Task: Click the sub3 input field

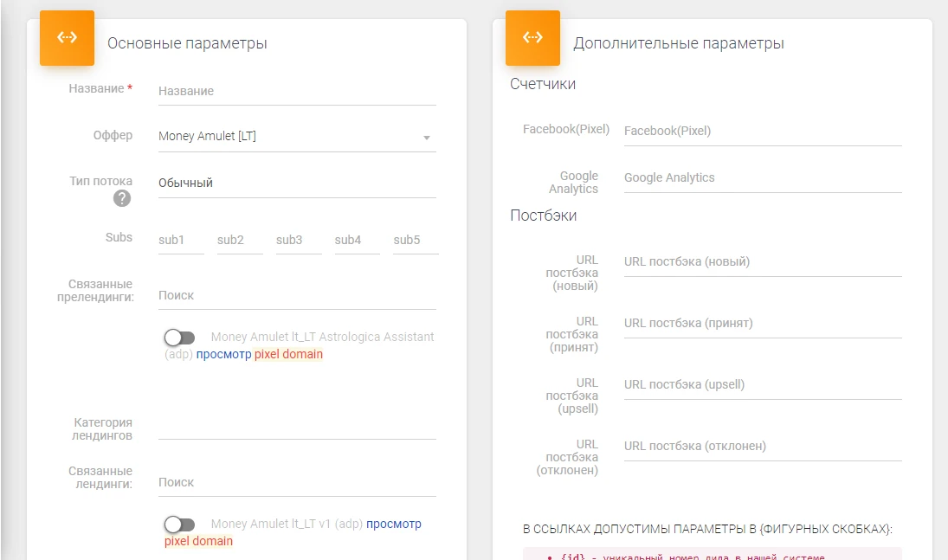Action: tap(298, 241)
